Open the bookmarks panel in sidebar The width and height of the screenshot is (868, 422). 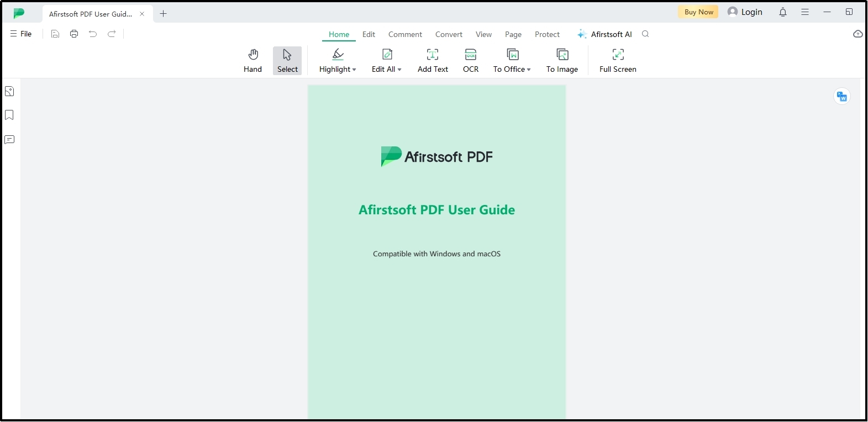click(9, 115)
